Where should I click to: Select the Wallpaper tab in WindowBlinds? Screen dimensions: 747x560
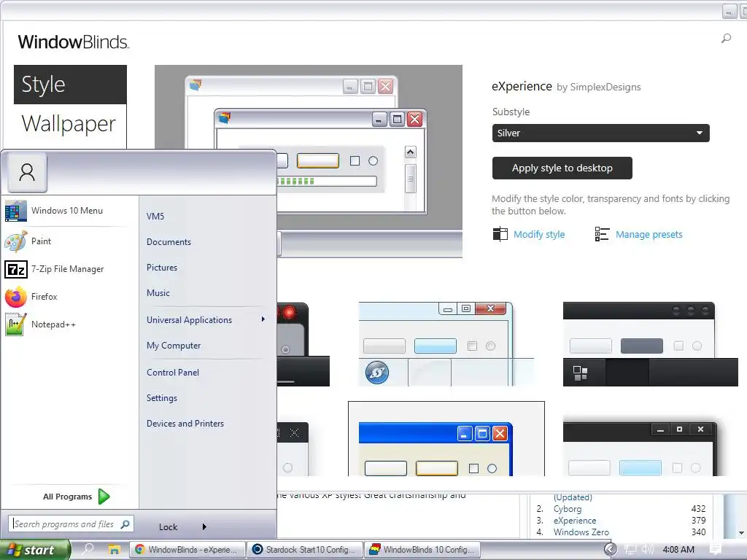point(70,123)
